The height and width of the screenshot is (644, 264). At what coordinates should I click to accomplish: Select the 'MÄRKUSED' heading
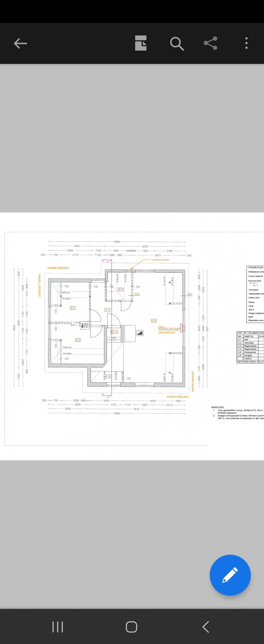click(x=218, y=407)
